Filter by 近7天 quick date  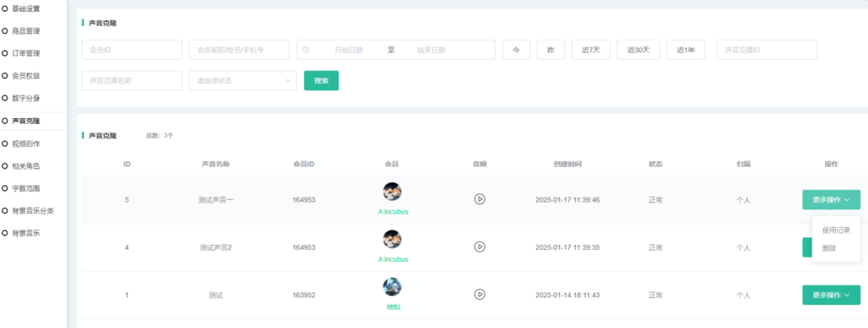point(590,50)
